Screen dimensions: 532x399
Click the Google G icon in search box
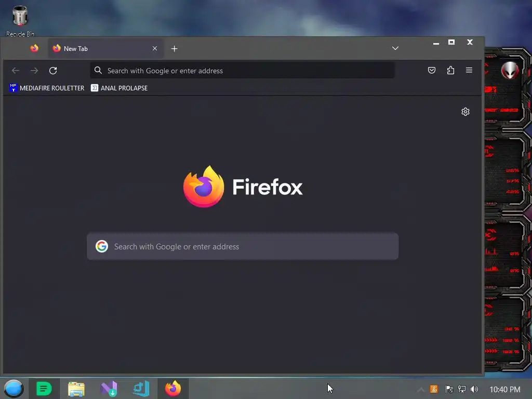(102, 246)
